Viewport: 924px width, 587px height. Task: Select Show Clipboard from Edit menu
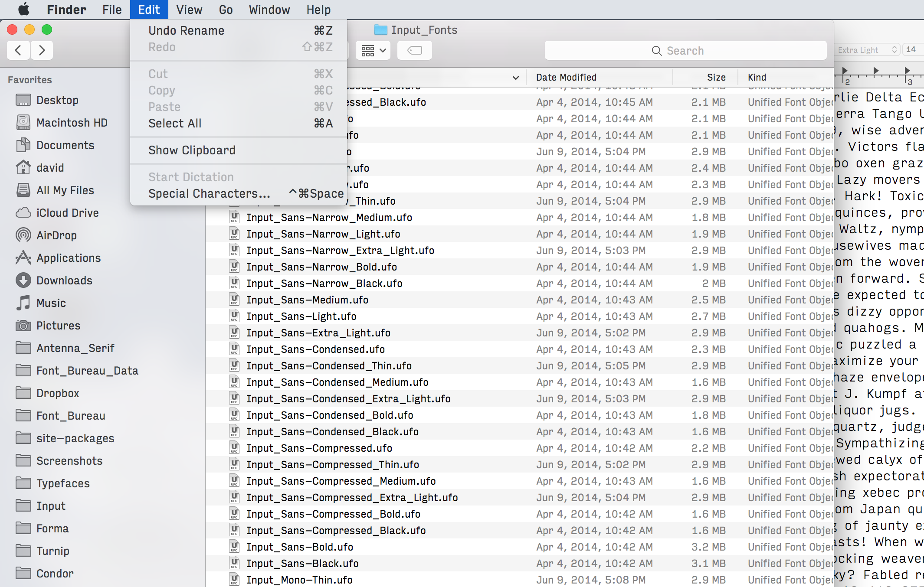click(x=191, y=150)
